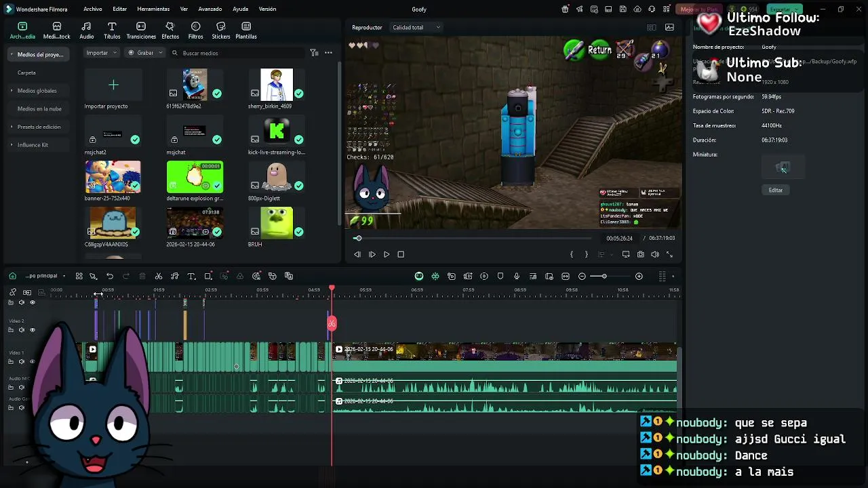This screenshot has height=488, width=868.
Task: Click the timeline zoom slider handle
Action: tap(604, 276)
